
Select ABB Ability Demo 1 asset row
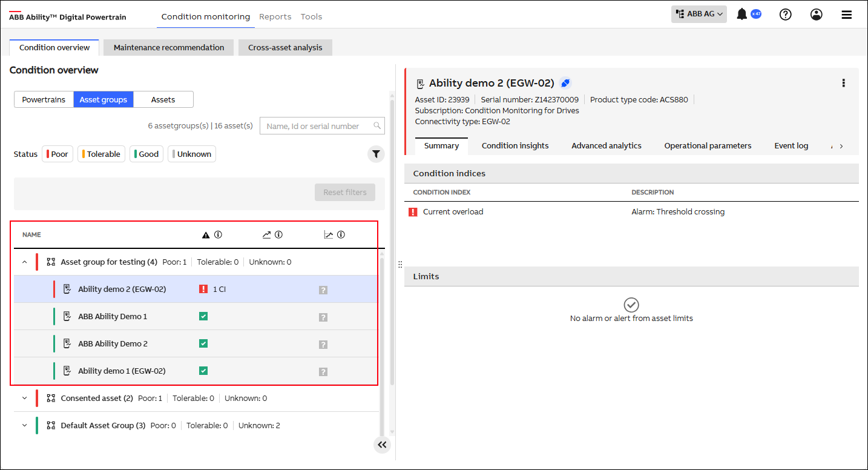pos(113,317)
